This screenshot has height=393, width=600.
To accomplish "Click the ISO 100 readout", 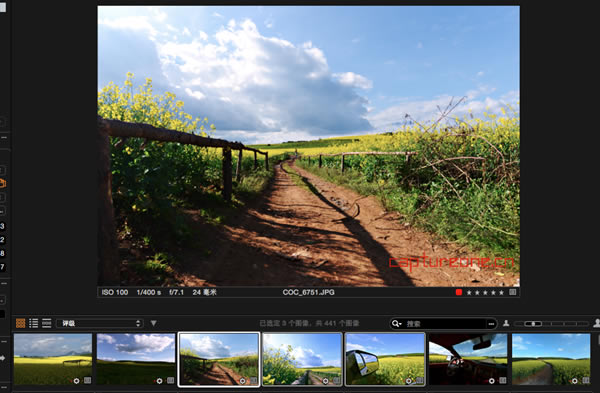I will point(115,292).
